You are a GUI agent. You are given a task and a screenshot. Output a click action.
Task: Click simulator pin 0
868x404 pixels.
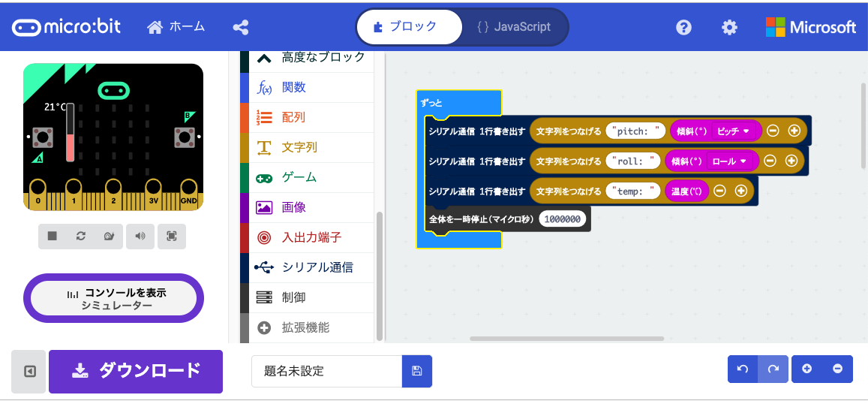tap(38, 195)
